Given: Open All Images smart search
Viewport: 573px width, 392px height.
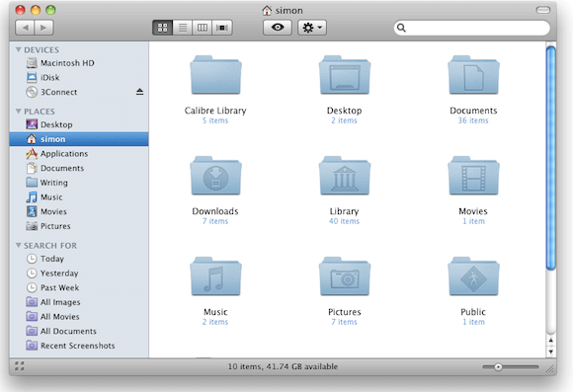Looking at the screenshot, I should click(79, 302).
